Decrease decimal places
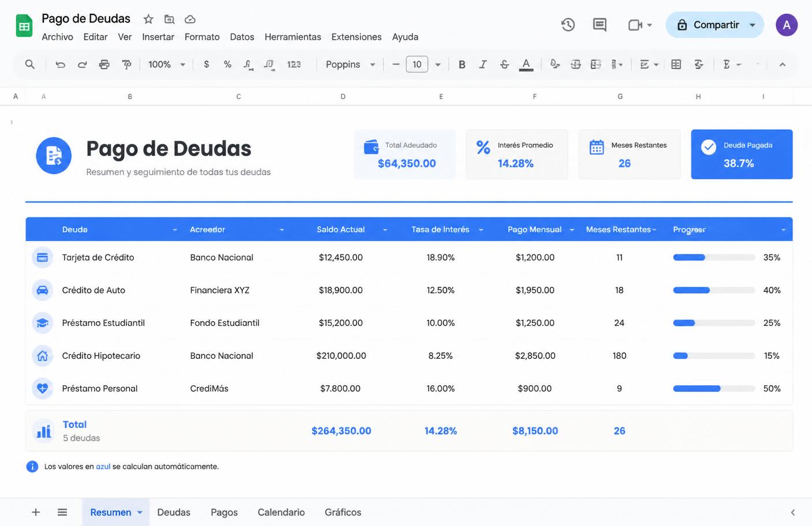The width and height of the screenshot is (812, 526). pyautogui.click(x=248, y=65)
